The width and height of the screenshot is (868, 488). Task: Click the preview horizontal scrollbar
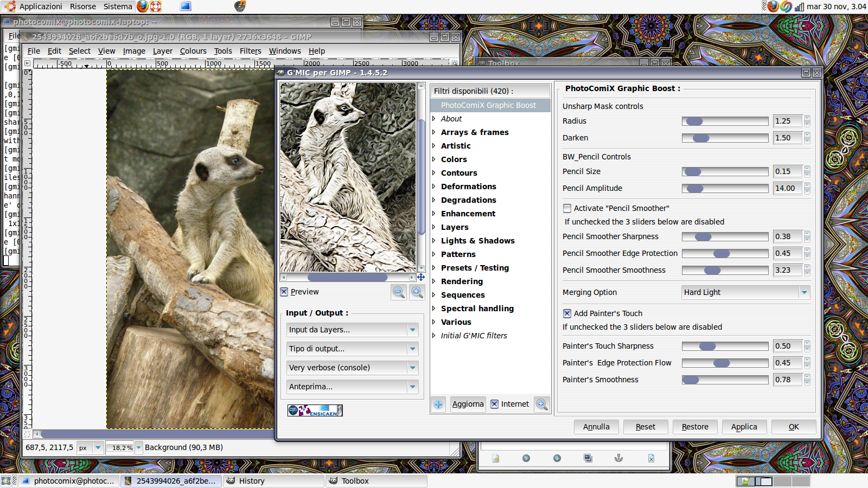[348, 277]
